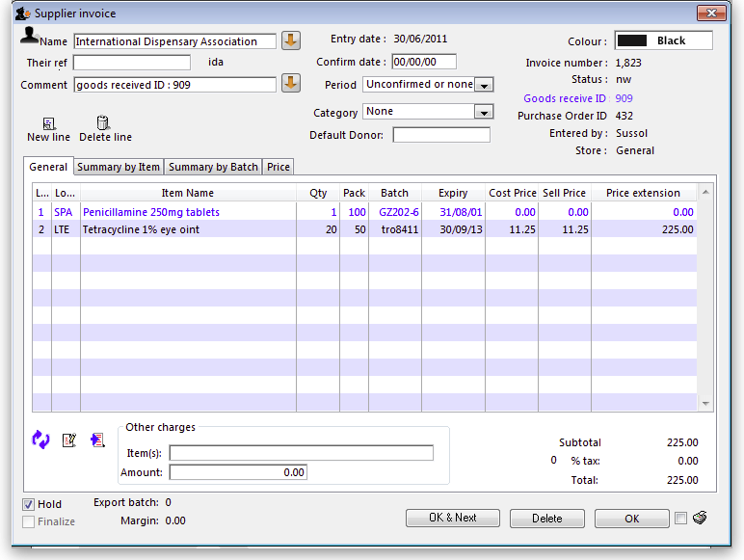Click the Black colour swatch
Image resolution: width=744 pixels, height=560 pixels.
pos(664,40)
